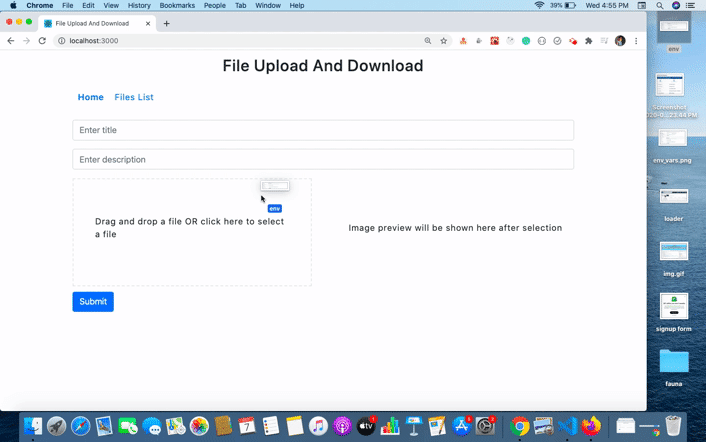Open the zoom magnifier in address bar

pos(428,41)
